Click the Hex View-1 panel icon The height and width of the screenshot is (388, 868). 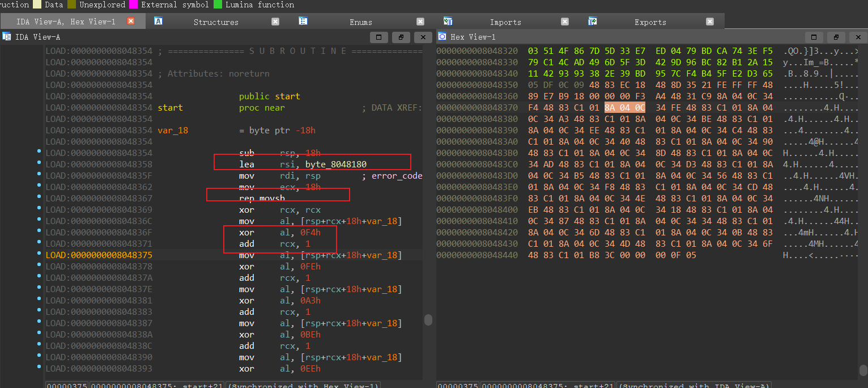442,37
